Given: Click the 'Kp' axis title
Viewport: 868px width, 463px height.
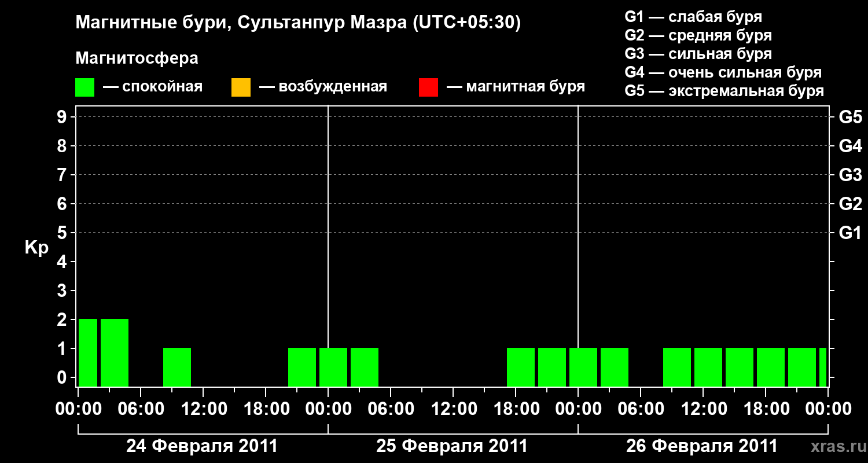Looking at the screenshot, I should pyautogui.click(x=36, y=248).
